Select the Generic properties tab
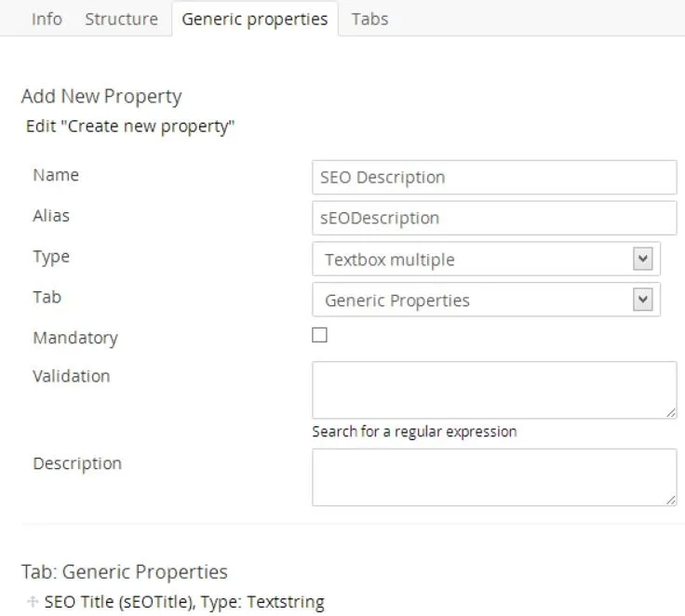 pos(254,19)
